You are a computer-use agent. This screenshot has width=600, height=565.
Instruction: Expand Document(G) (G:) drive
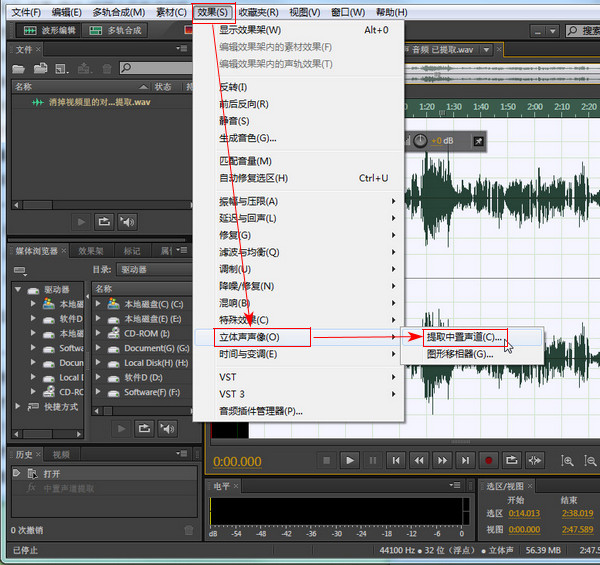pos(99,348)
